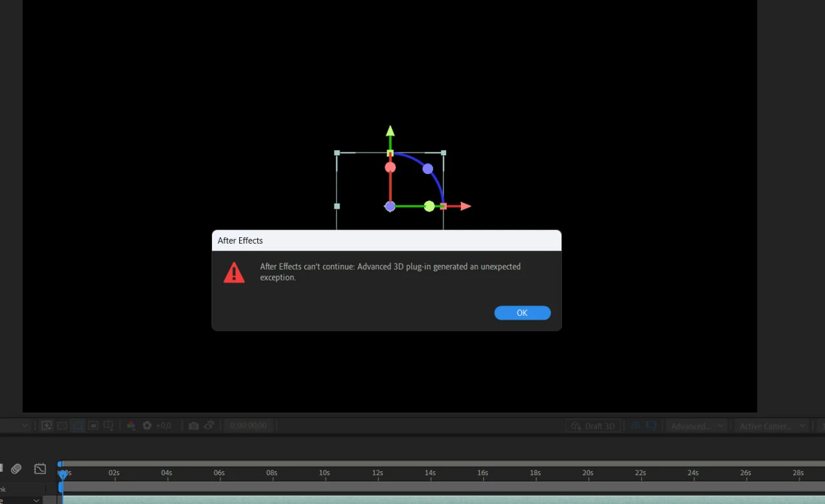
Task: Toggle the 3D ground plane icon
Action: pyautogui.click(x=636, y=425)
